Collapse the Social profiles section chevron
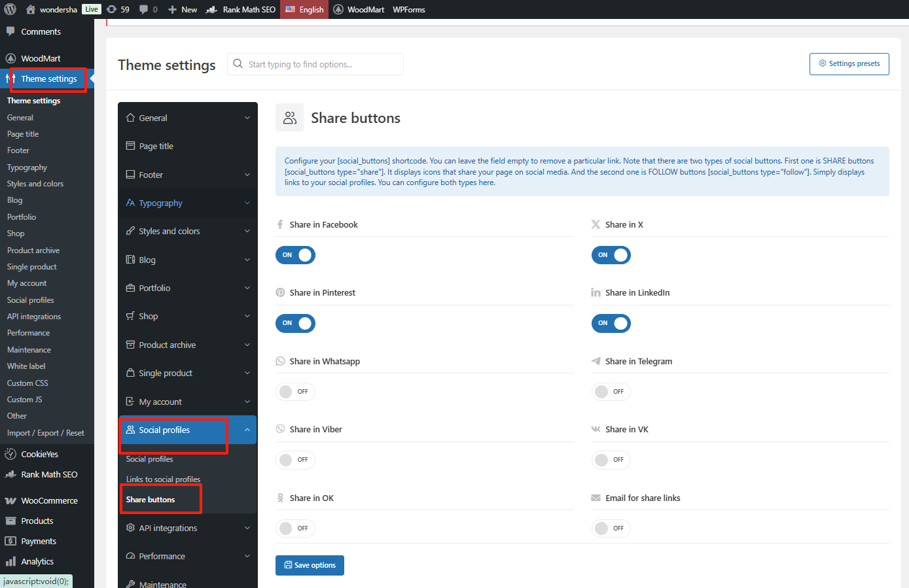 (247, 430)
